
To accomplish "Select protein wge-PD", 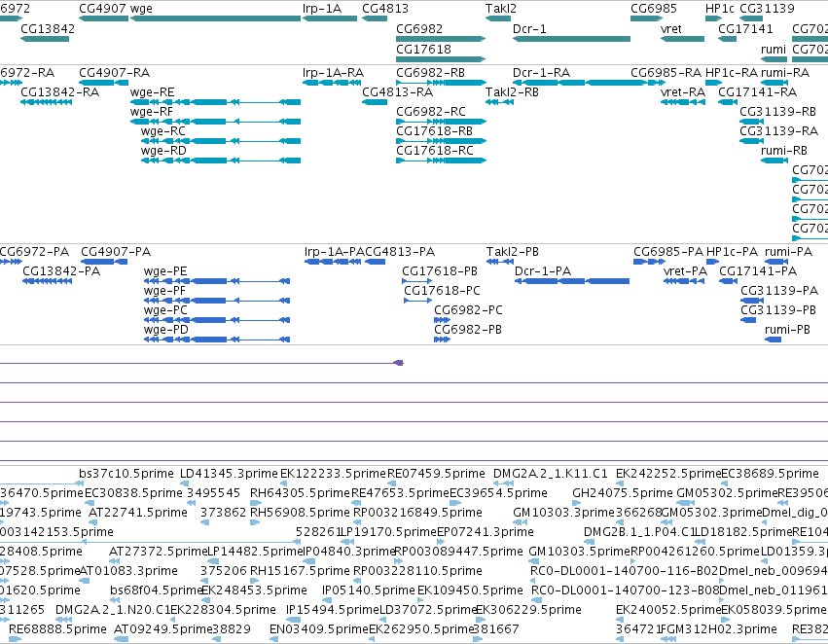I will pyautogui.click(x=217, y=340).
